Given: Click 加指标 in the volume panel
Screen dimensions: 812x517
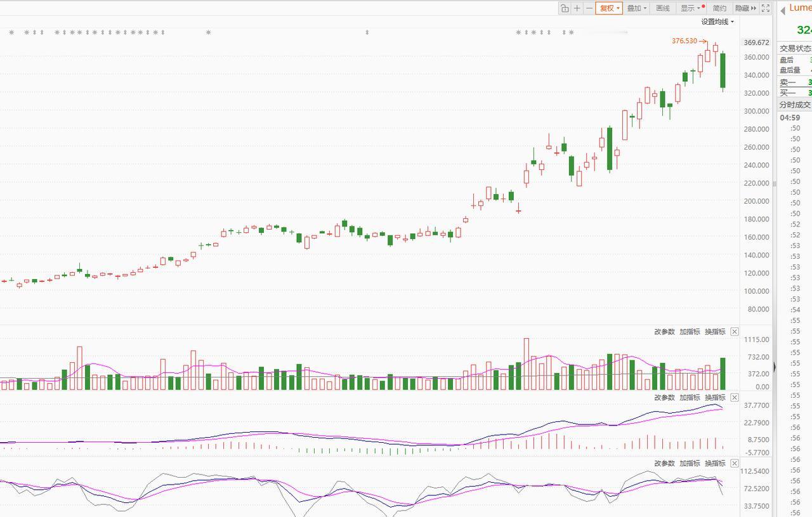Looking at the screenshot, I should pos(690,332).
